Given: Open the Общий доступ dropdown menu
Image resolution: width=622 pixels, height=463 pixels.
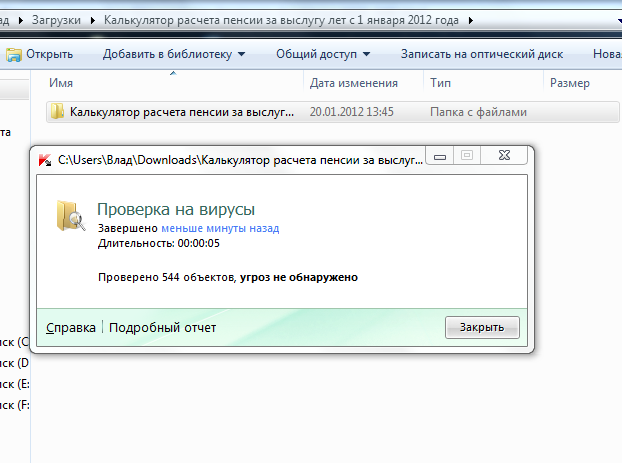Looking at the screenshot, I should tap(366, 54).
